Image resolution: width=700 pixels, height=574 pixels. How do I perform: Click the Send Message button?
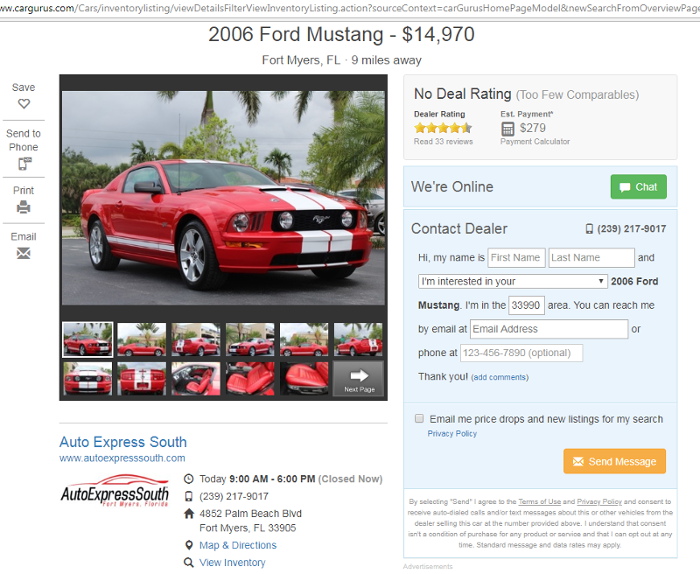pyautogui.click(x=614, y=461)
